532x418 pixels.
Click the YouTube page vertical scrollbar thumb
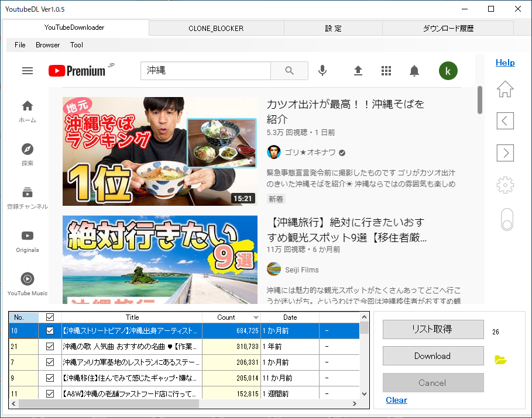click(480, 100)
